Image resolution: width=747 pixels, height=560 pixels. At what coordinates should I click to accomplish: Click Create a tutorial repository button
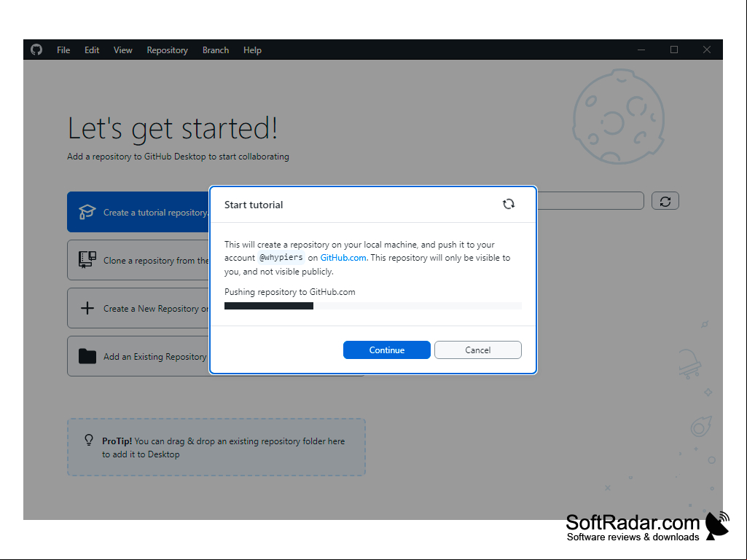click(x=138, y=212)
